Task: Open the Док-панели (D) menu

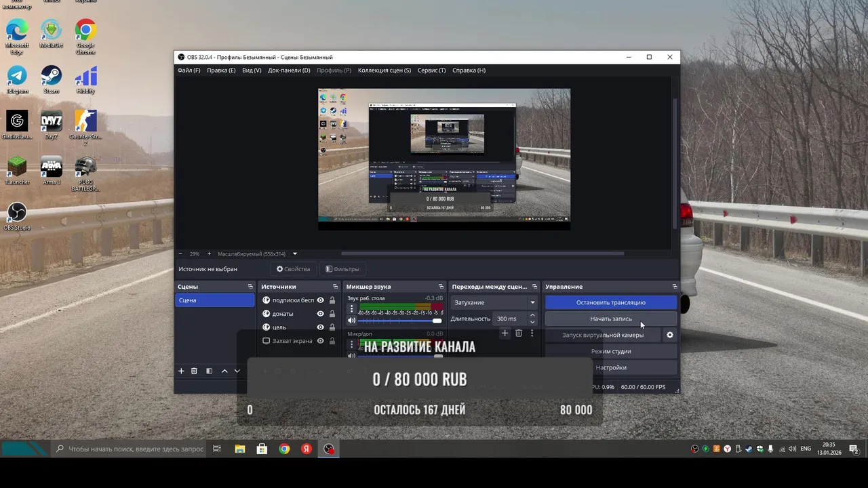Action: pos(289,70)
